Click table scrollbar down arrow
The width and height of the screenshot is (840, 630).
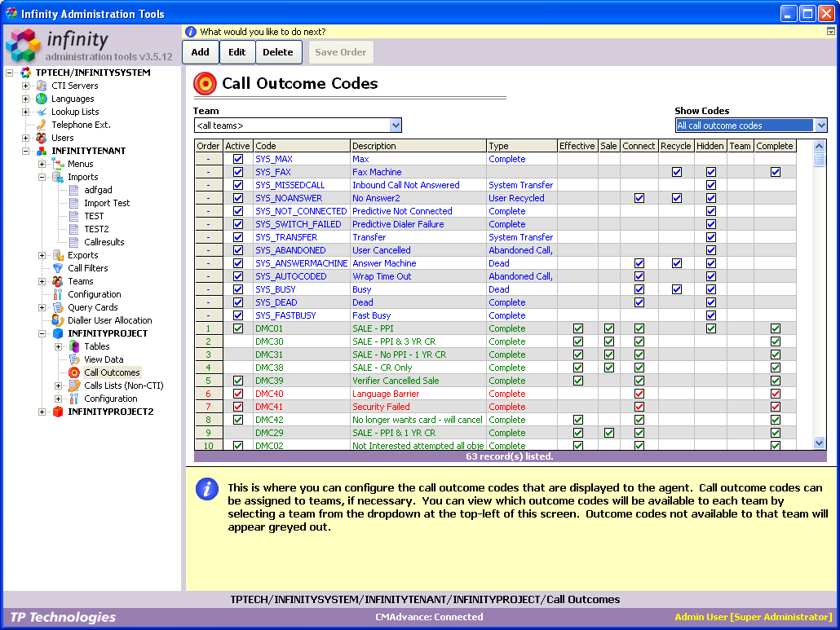tap(819, 443)
